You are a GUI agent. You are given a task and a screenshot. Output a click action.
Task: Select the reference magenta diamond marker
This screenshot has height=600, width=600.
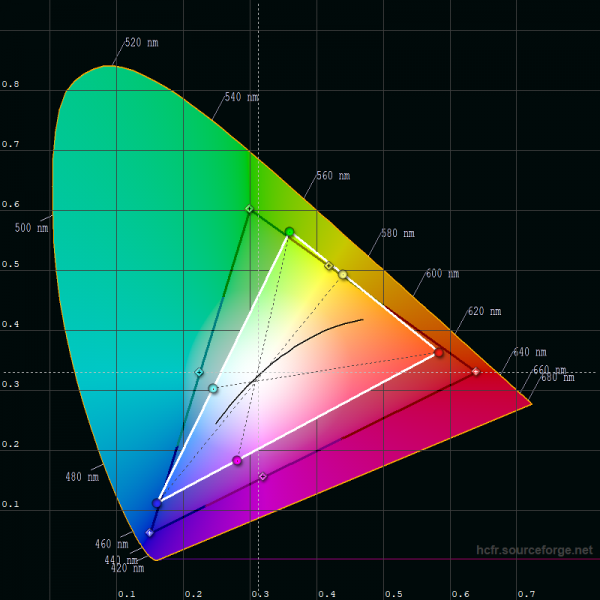pyautogui.click(x=263, y=476)
